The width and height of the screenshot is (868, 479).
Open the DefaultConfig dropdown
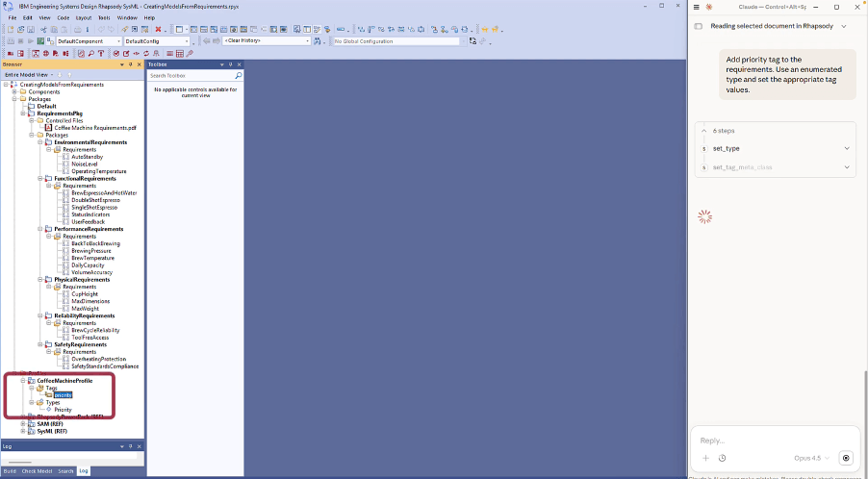point(186,41)
